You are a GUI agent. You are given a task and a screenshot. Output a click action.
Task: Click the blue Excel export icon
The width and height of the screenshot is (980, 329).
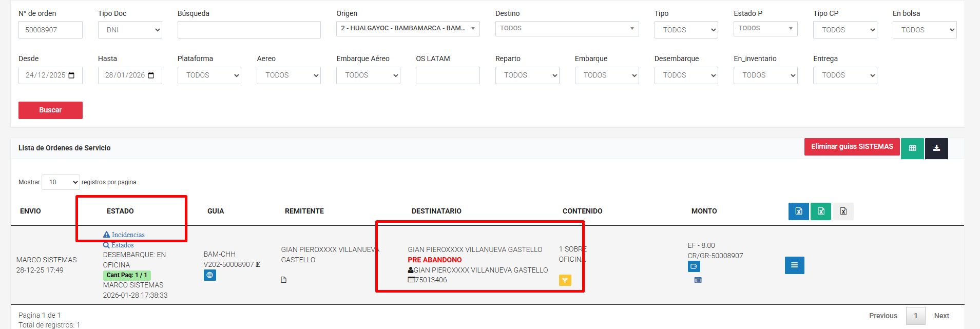tap(798, 211)
